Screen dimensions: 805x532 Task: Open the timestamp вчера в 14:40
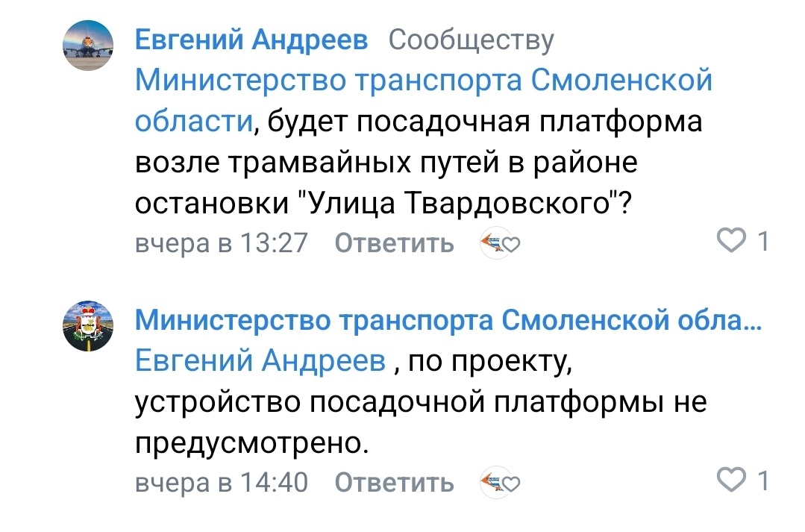pyautogui.click(x=221, y=483)
